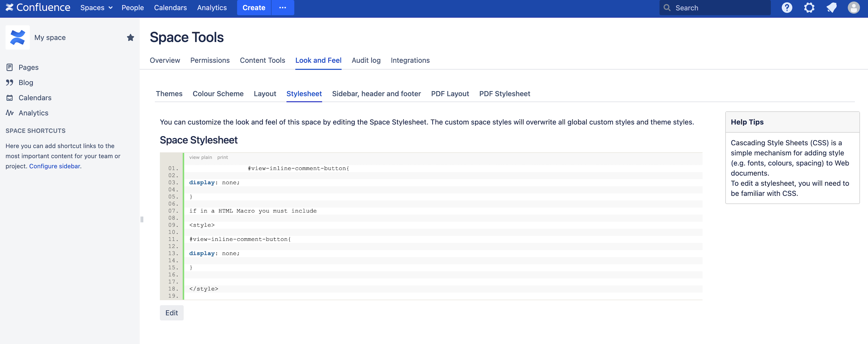
Task: Open the notifications icon in header
Action: tap(831, 7)
